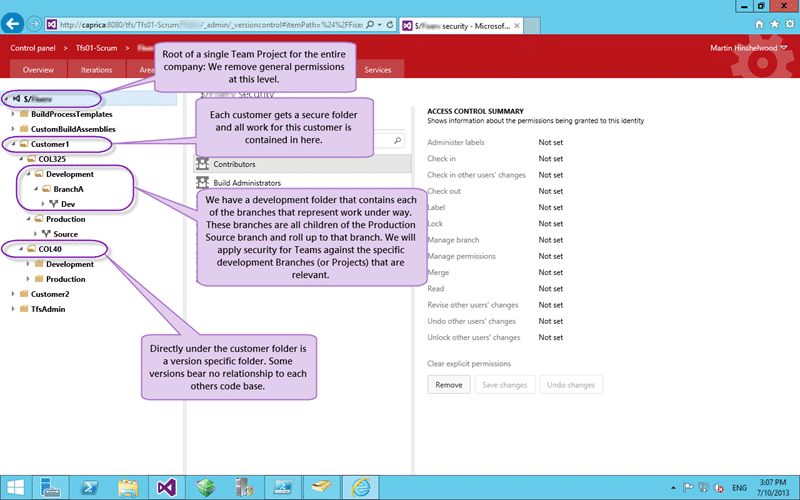This screenshot has height=500, width=800.
Task: Select the COL40 Production folder
Action: click(x=66, y=279)
